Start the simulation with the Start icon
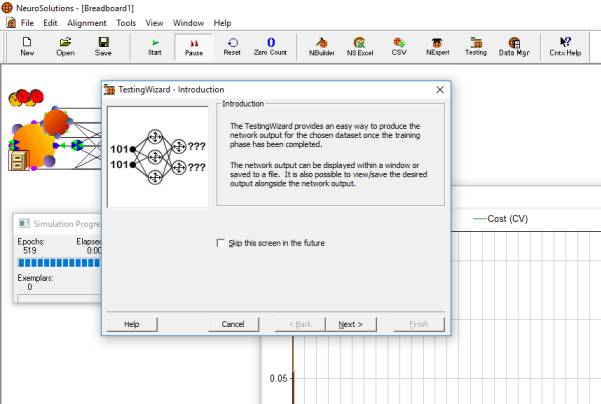This screenshot has height=404, width=601. click(x=154, y=46)
